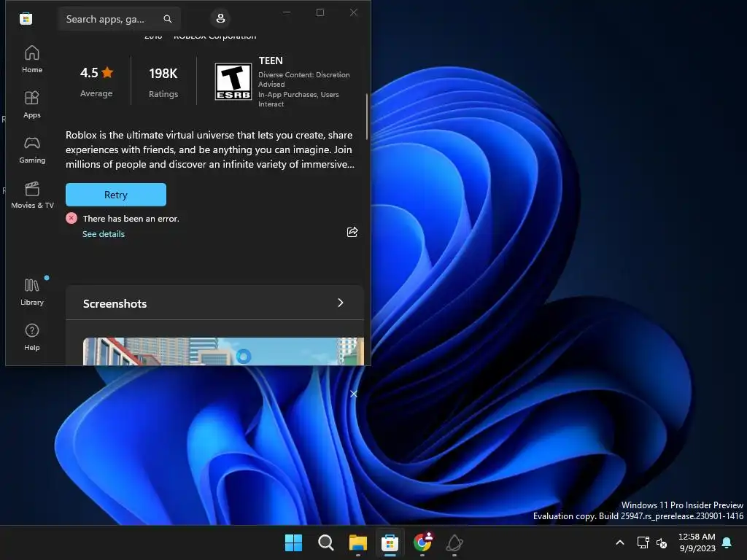Open the Home section in Store sidebar

pyautogui.click(x=32, y=60)
